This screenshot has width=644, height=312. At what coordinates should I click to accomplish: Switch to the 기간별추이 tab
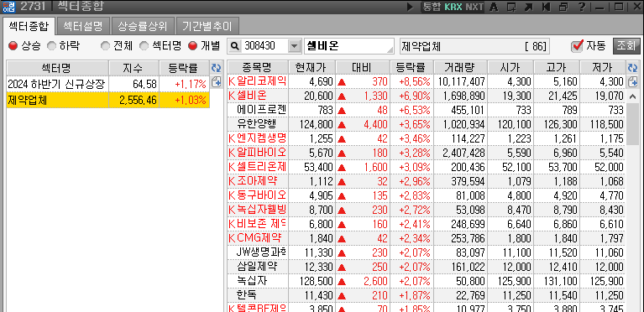click(207, 27)
